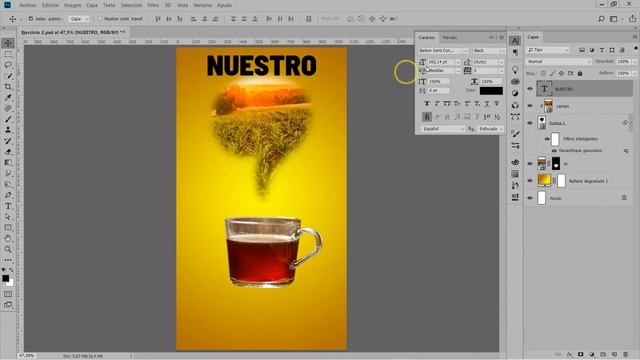This screenshot has height=360, width=640.
Task: Select the Clone Stamp tool
Action: 8,130
